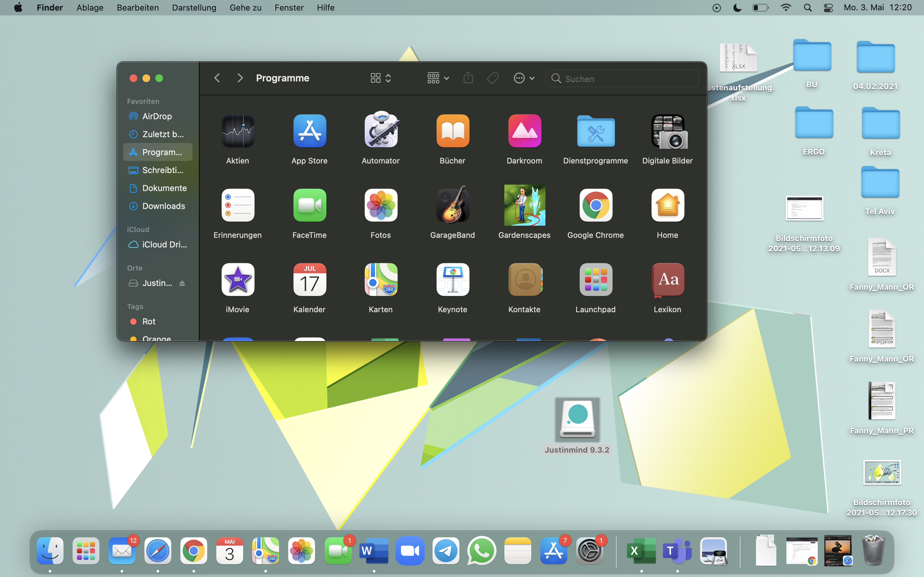The height and width of the screenshot is (577, 924).
Task: Open the more actions ellipsis dropdown
Action: 524,78
